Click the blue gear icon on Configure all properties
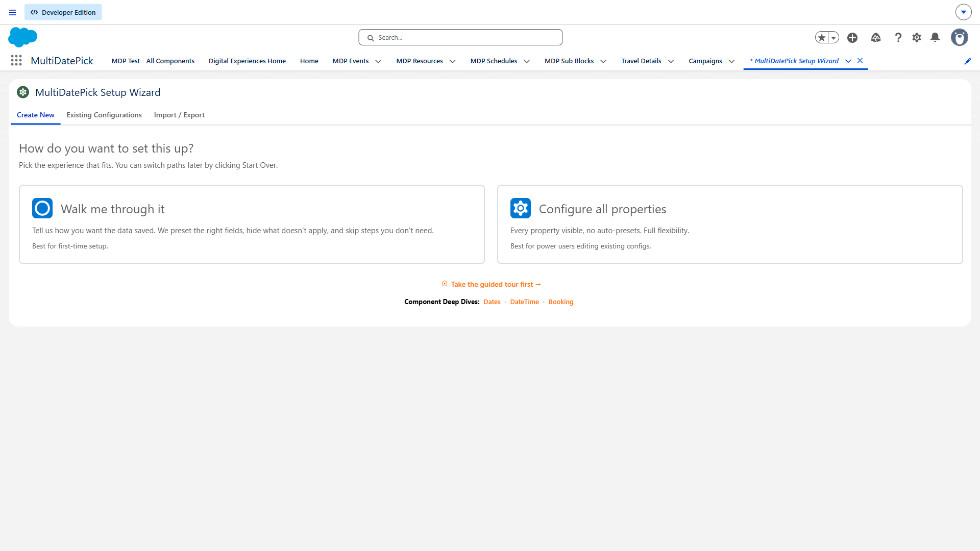 tap(521, 208)
